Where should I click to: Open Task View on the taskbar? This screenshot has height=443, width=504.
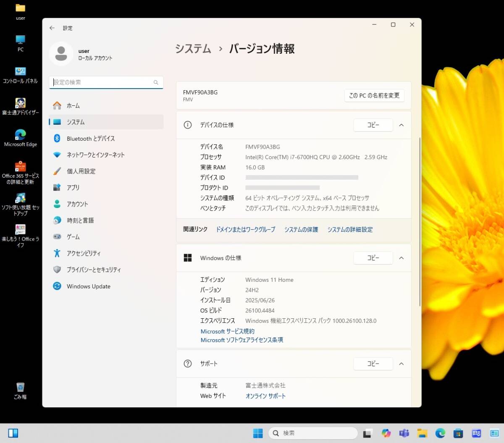pyautogui.click(x=367, y=433)
